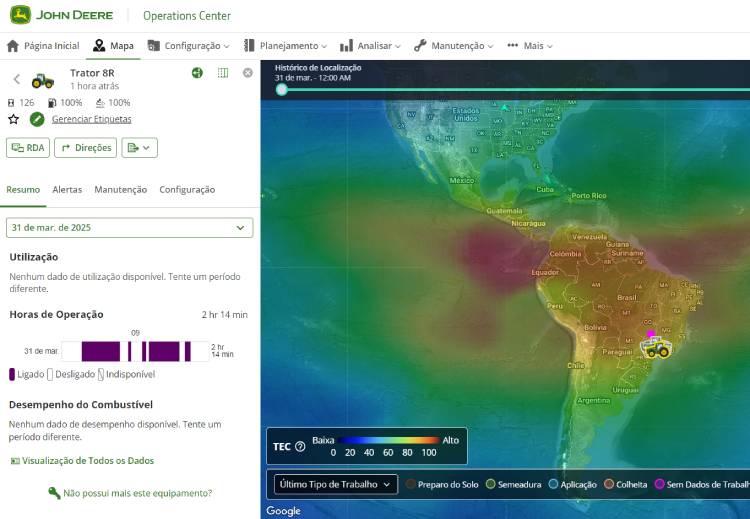Click the back arrow beside Trator 8R
Image resolution: width=750 pixels, height=519 pixels.
click(x=16, y=79)
